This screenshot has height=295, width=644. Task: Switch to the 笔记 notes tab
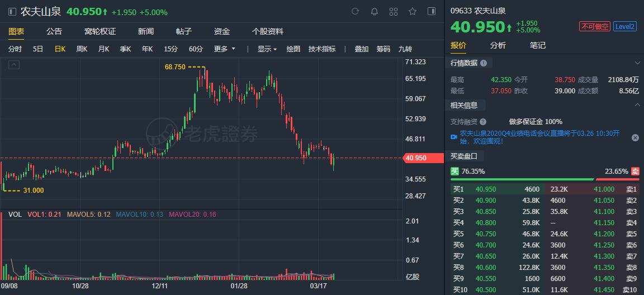[x=538, y=45]
